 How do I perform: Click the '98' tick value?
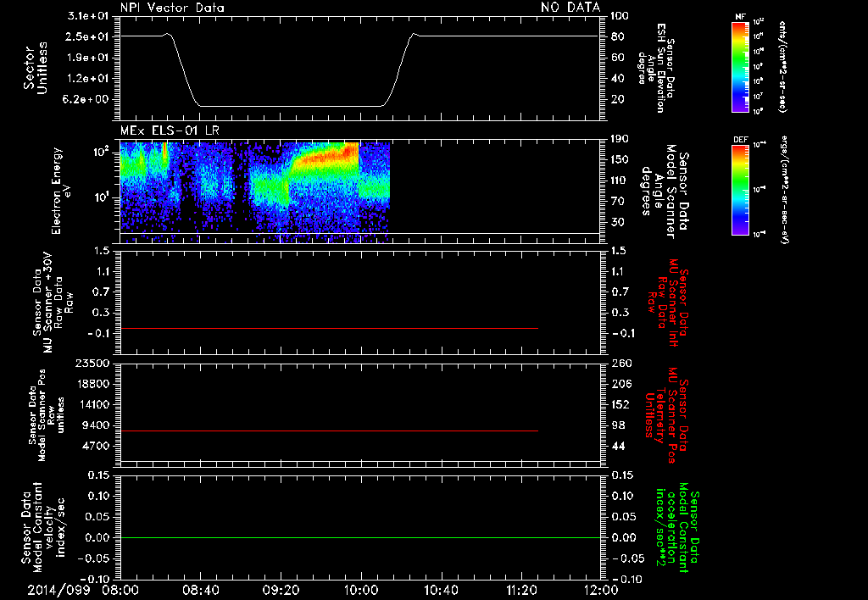[x=618, y=425]
